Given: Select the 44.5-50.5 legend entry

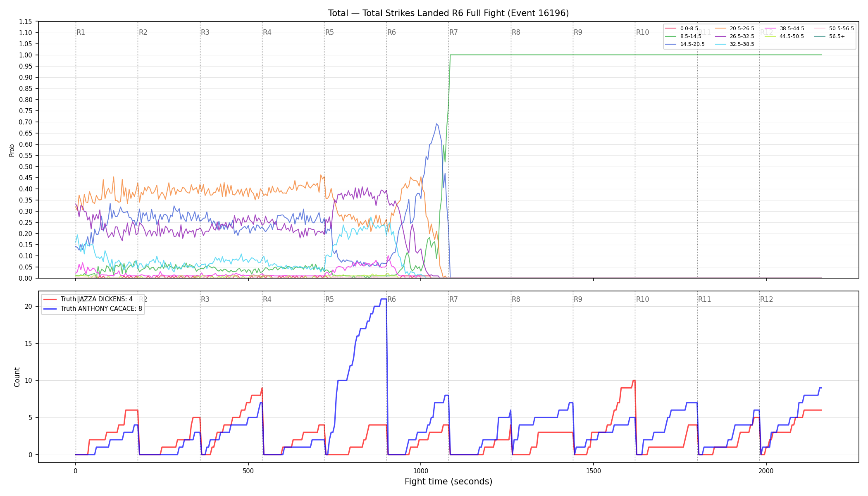Looking at the screenshot, I should pyautogui.click(x=785, y=36).
